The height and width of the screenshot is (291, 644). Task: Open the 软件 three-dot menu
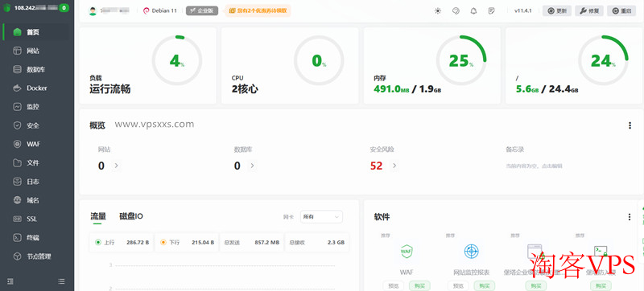click(630, 217)
